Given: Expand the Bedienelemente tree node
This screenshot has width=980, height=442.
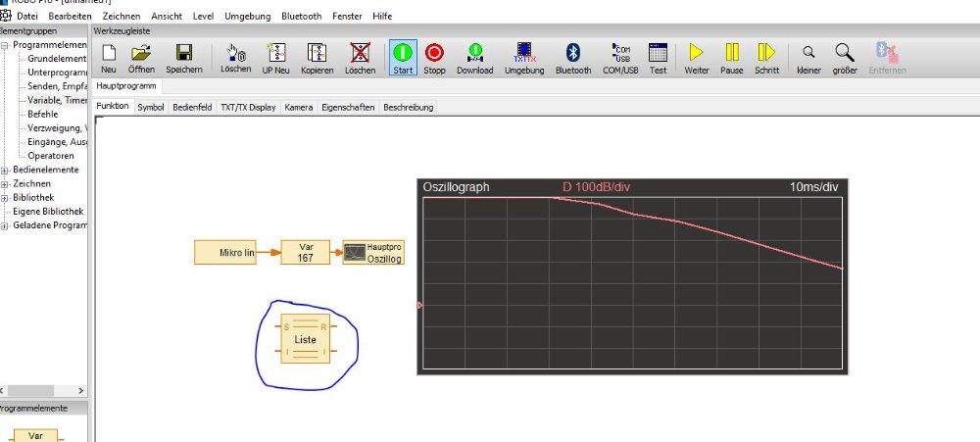Looking at the screenshot, I should 6,171.
